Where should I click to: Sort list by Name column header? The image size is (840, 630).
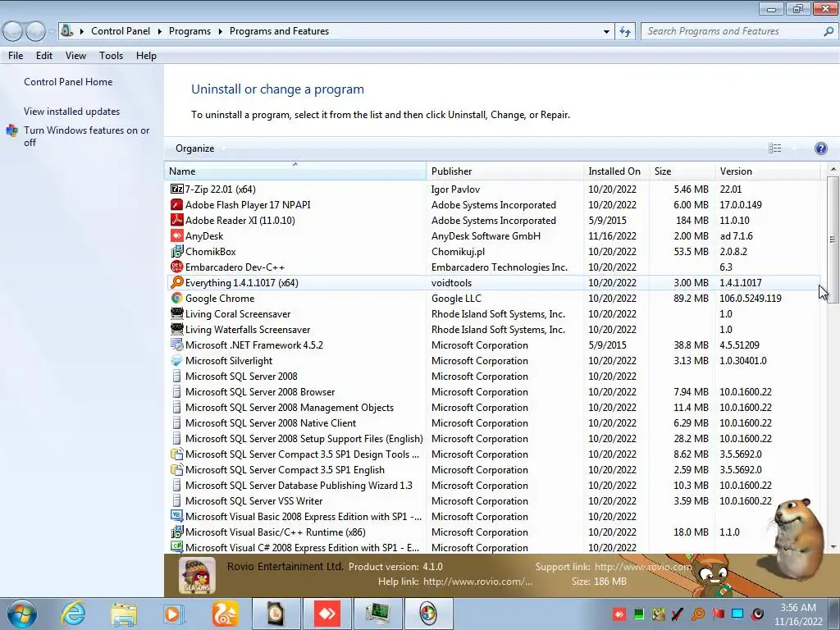click(295, 171)
